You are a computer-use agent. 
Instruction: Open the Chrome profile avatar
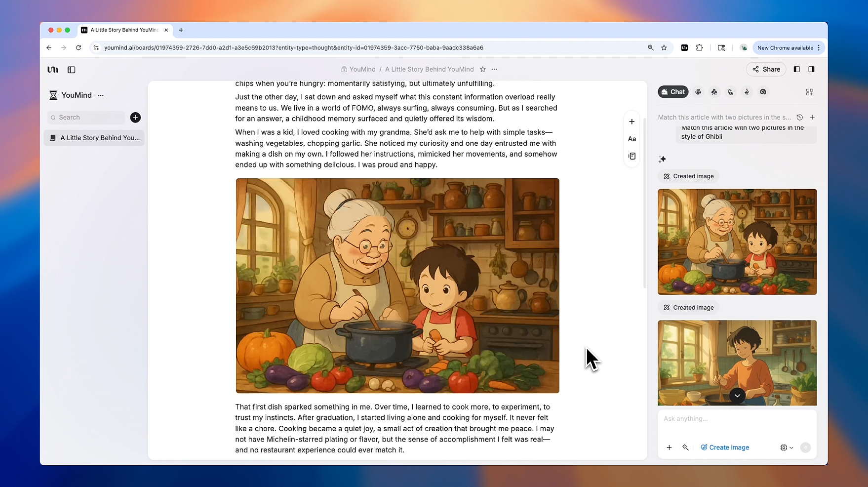pos(744,48)
